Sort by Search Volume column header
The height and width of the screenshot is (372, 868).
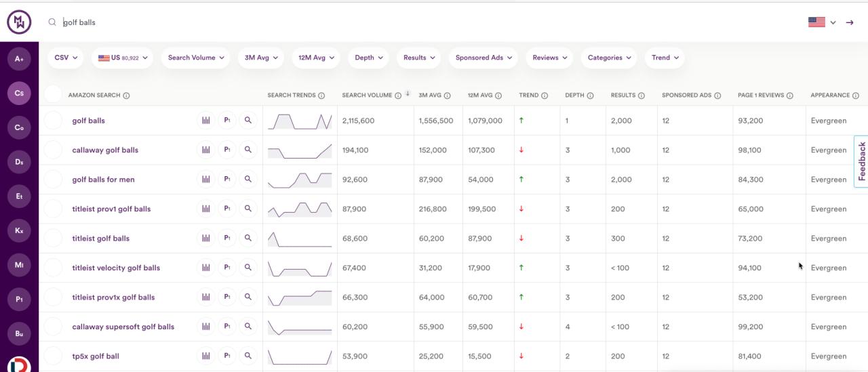click(367, 96)
